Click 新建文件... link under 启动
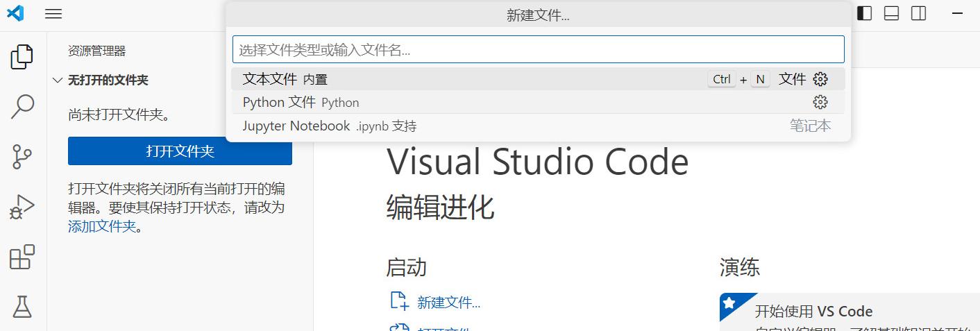The height and width of the screenshot is (331, 980). point(448,303)
